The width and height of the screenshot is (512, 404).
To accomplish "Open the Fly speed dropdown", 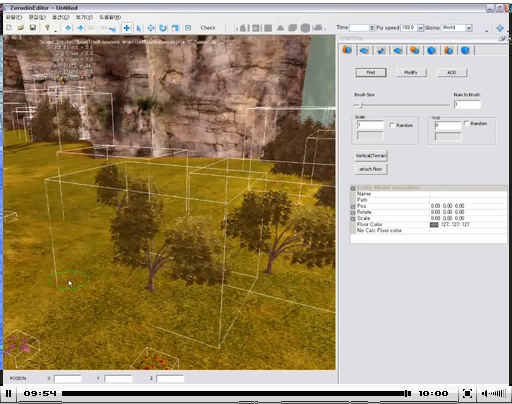I will [x=420, y=28].
